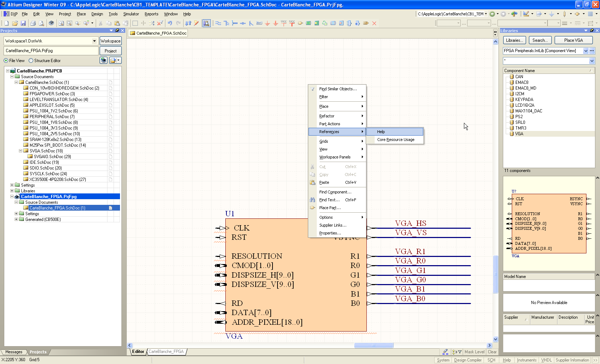
Task: Select the Place No ERC red X tool
Action: click(374, 23)
